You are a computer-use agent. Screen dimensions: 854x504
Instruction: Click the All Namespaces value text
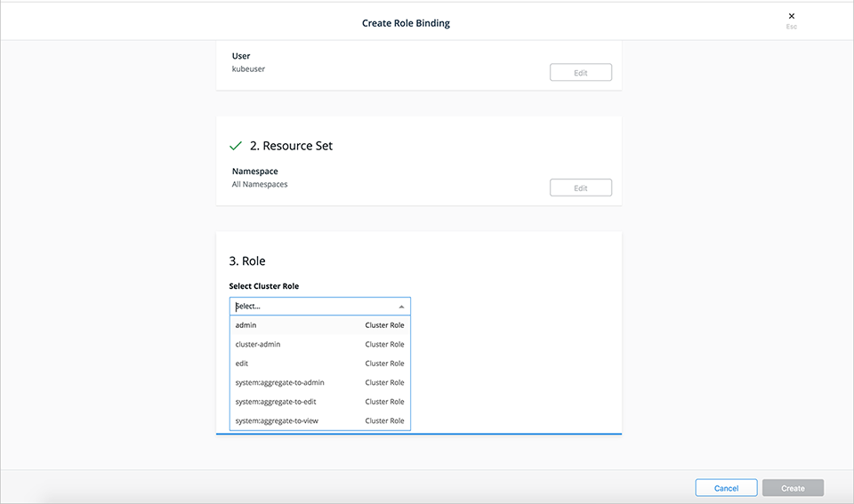click(x=260, y=185)
